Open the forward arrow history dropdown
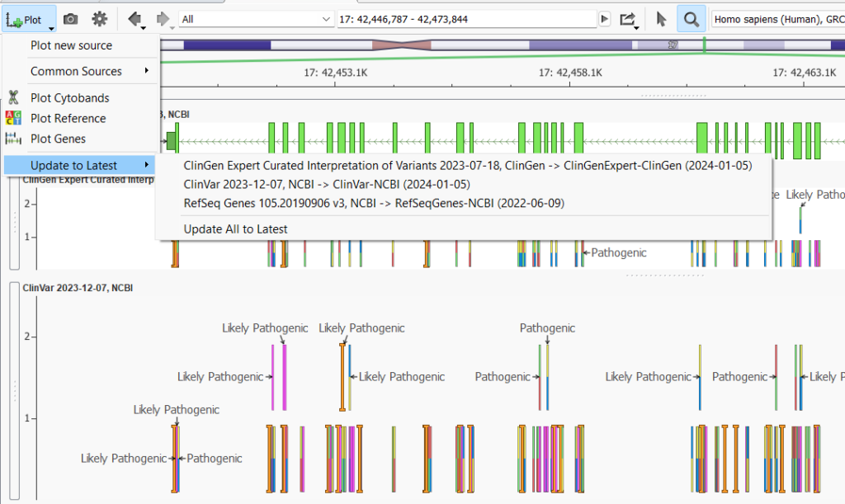This screenshot has height=504, width=845. pos(172,27)
